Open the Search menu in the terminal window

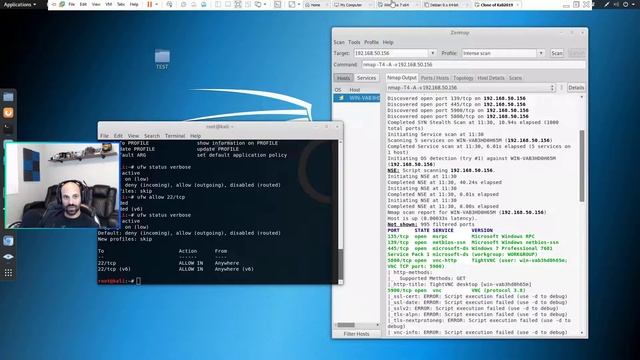tap(152, 136)
